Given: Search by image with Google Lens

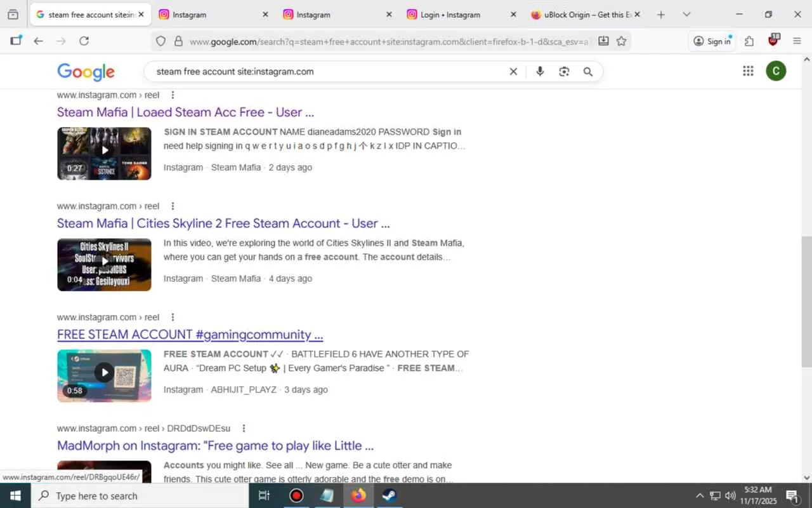Looking at the screenshot, I should tap(564, 72).
